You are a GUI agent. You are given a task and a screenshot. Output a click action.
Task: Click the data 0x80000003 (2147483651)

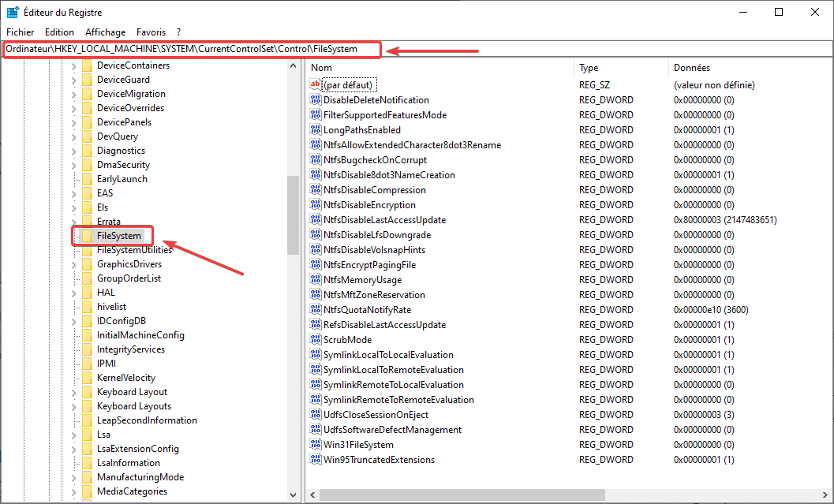(x=725, y=220)
